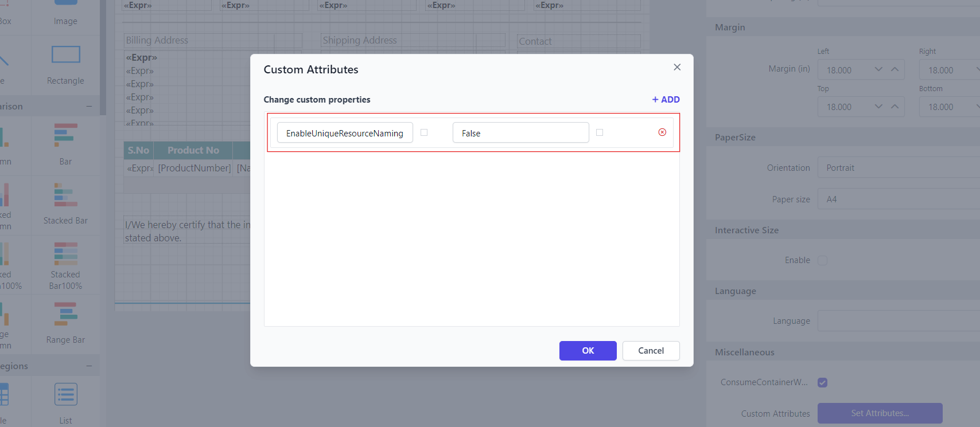Select the List data region icon

[x=65, y=395]
